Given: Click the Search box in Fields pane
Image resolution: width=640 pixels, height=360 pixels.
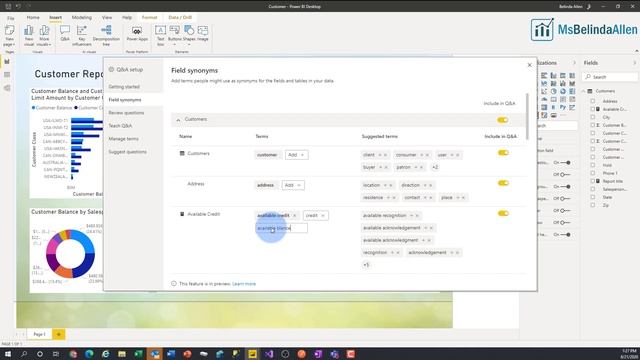Looking at the screenshot, I should [x=610, y=77].
